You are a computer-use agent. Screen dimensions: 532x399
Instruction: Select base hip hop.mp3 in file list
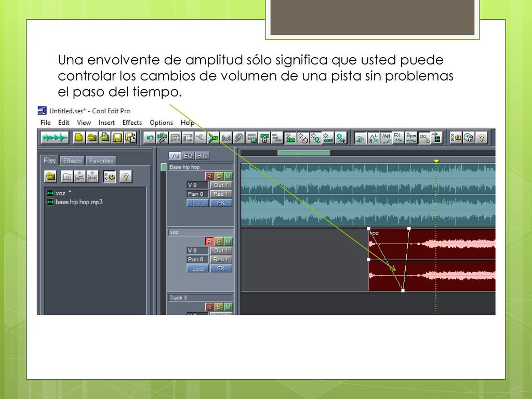[75, 202]
